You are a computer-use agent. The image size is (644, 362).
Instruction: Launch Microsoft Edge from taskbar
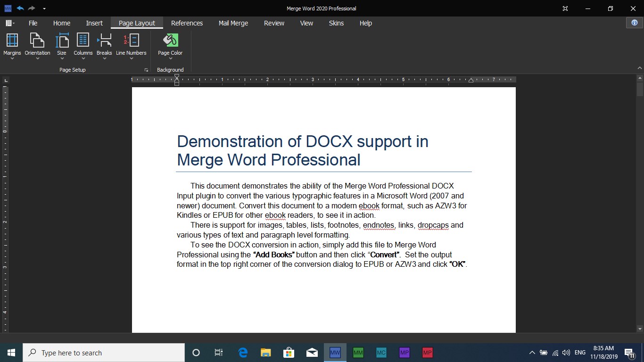pyautogui.click(x=243, y=353)
